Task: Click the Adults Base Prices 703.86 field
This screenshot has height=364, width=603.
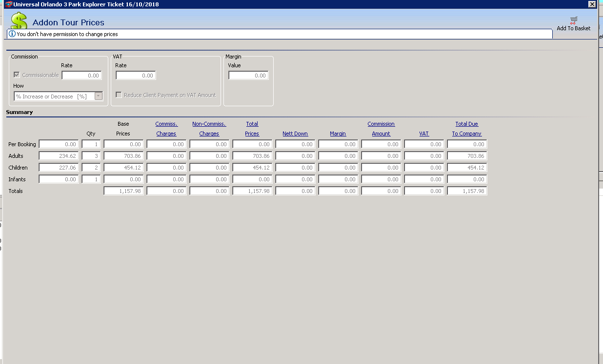Action: pos(123,156)
